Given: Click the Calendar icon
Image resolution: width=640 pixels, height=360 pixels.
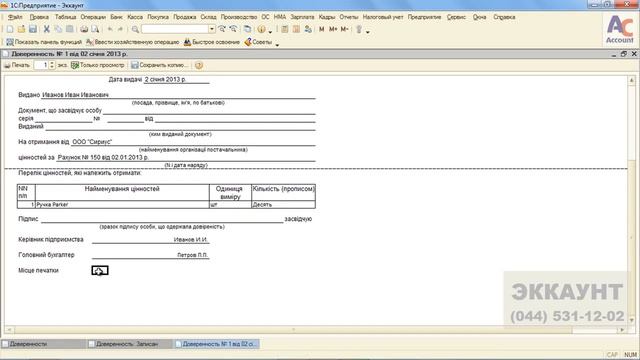Looking at the screenshot, I should click(296, 29).
